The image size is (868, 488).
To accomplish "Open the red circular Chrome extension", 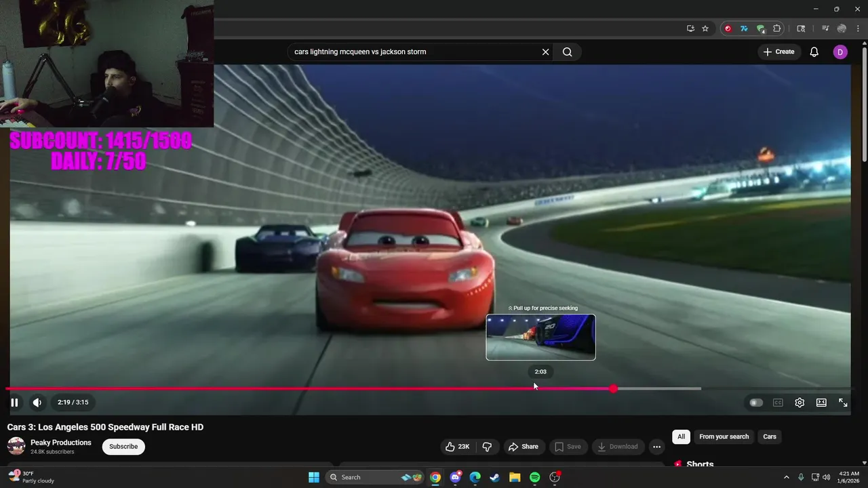I will (728, 28).
